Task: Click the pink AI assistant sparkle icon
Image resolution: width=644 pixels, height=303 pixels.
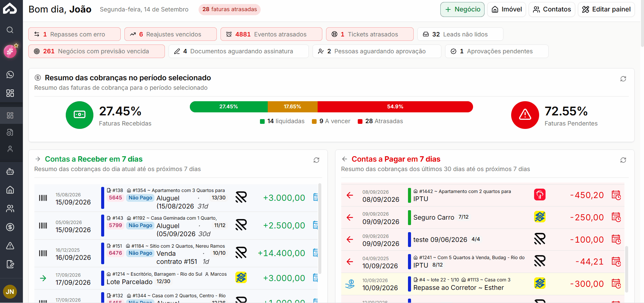Action: pos(10,51)
